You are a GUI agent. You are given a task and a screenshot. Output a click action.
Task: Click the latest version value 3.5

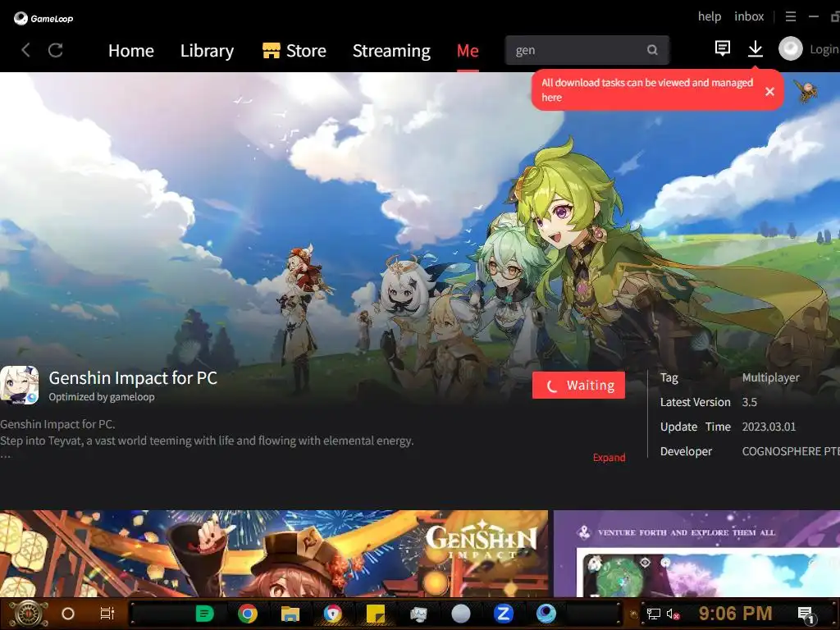[x=750, y=402]
